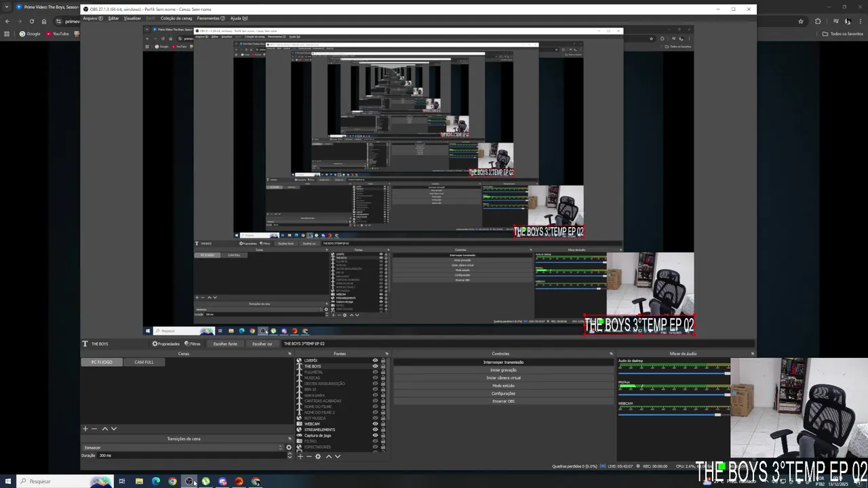Toggle lock on STREAMELEMENTS source
The width and height of the screenshot is (868, 488).
coord(383,430)
